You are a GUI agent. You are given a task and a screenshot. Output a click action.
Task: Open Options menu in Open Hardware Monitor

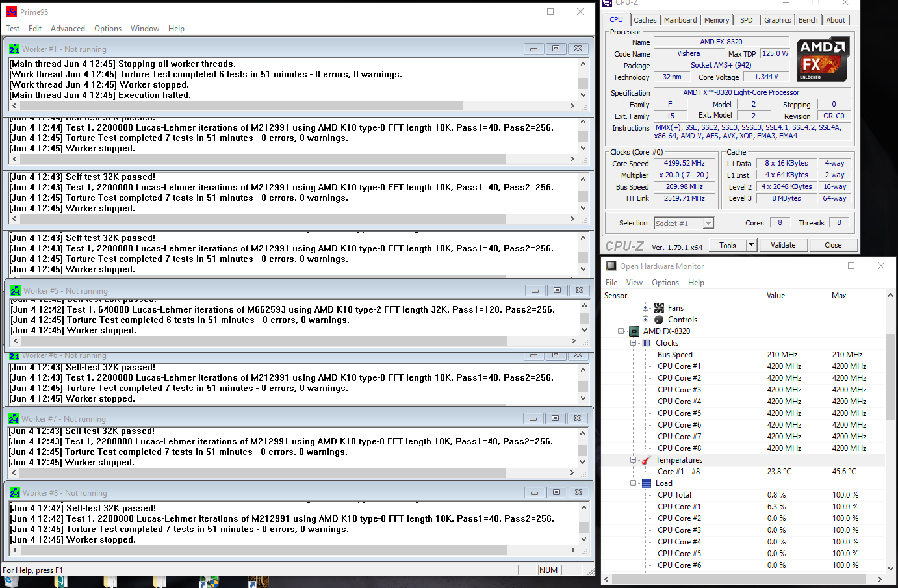pos(665,283)
